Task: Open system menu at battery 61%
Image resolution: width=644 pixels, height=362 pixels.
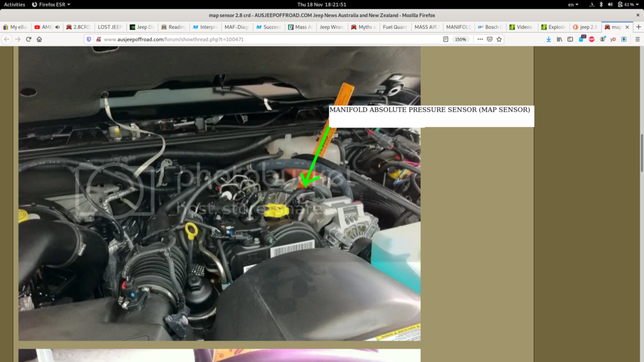Action: tap(628, 4)
